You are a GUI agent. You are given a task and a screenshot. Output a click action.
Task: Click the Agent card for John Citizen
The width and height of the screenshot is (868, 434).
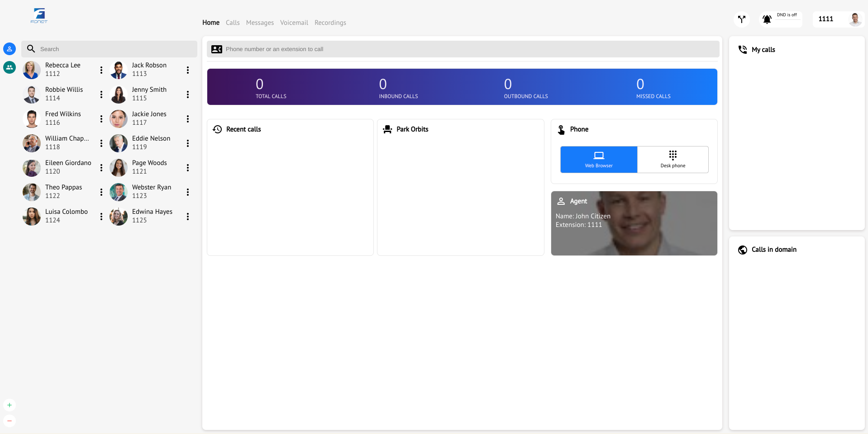[634, 223]
